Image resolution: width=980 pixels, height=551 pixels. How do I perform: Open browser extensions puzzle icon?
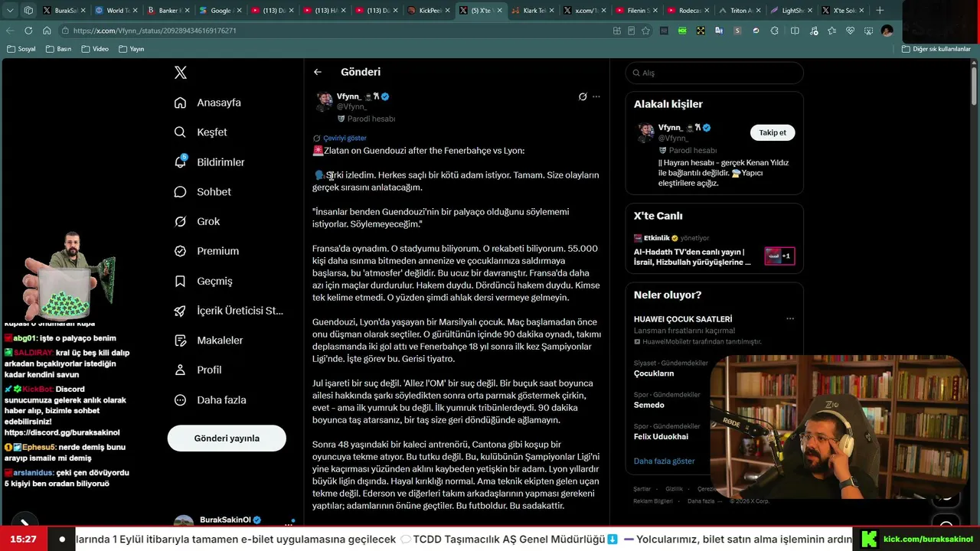pyautogui.click(x=775, y=31)
